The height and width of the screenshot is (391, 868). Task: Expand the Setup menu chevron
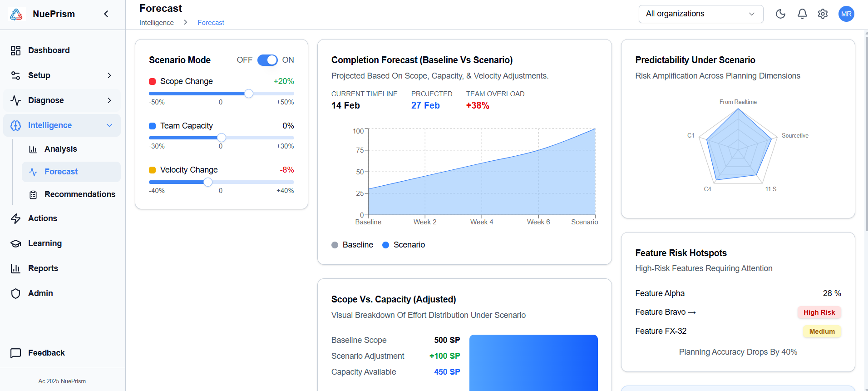(x=109, y=75)
